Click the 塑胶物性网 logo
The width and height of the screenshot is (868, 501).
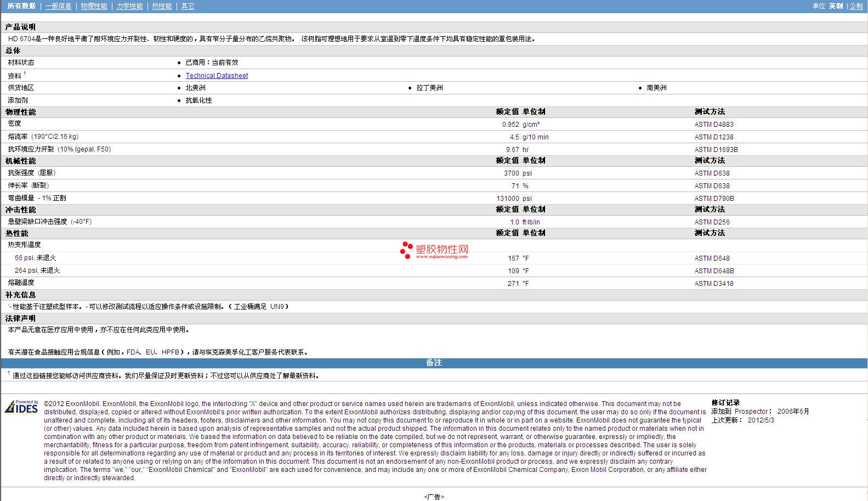pos(434,250)
